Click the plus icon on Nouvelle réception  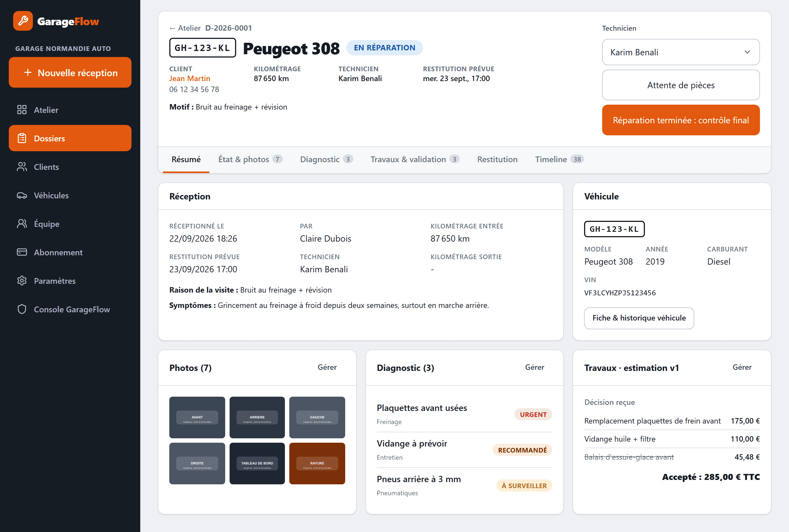28,73
